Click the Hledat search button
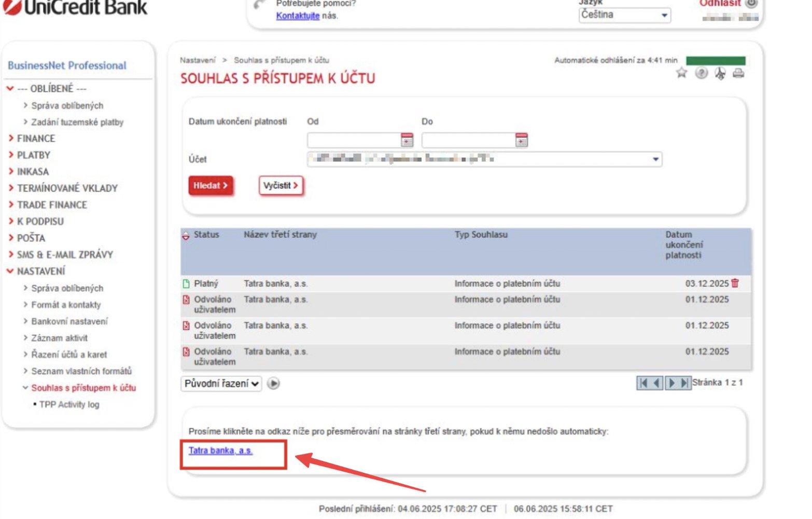This screenshot has height=519, width=812. coord(211,185)
